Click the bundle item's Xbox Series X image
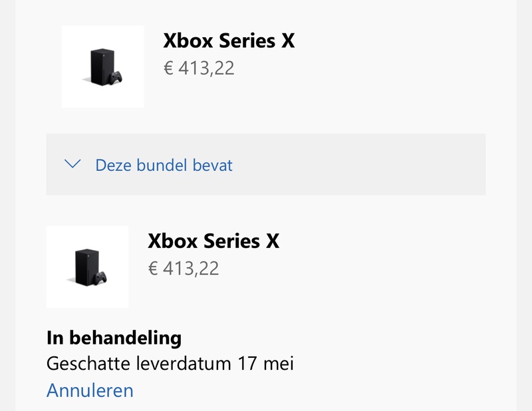 (87, 267)
